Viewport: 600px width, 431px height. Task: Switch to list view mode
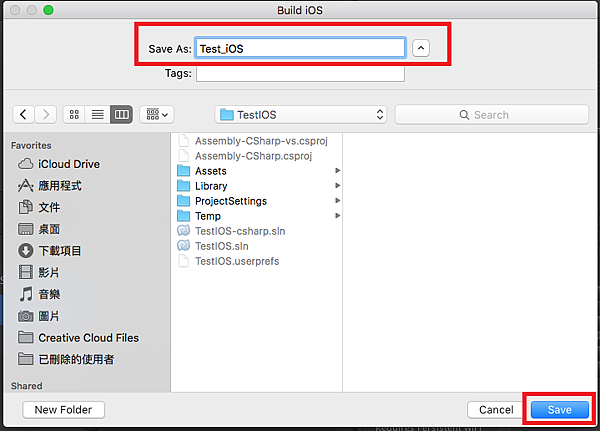(x=98, y=114)
